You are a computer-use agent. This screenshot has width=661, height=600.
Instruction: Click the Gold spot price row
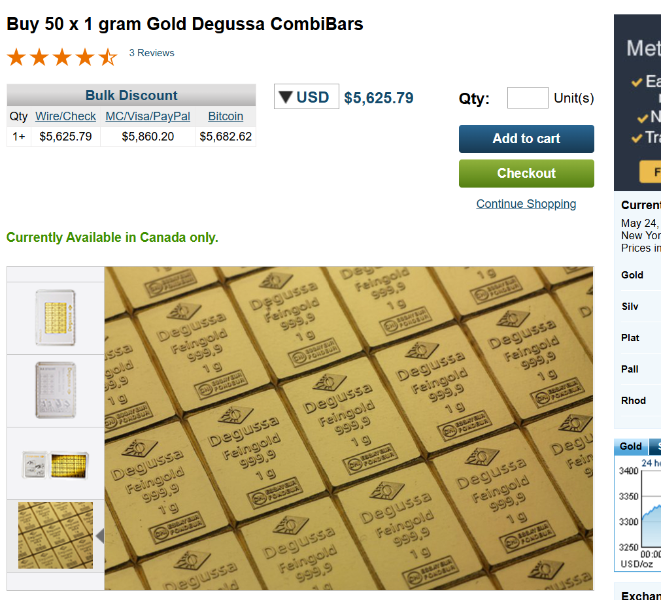640,275
